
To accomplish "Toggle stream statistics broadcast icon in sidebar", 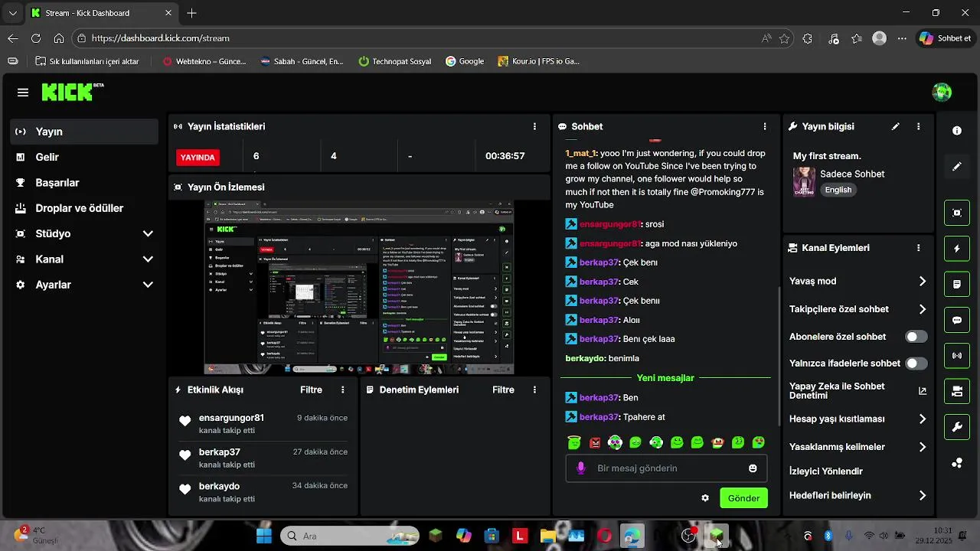I will click(957, 355).
